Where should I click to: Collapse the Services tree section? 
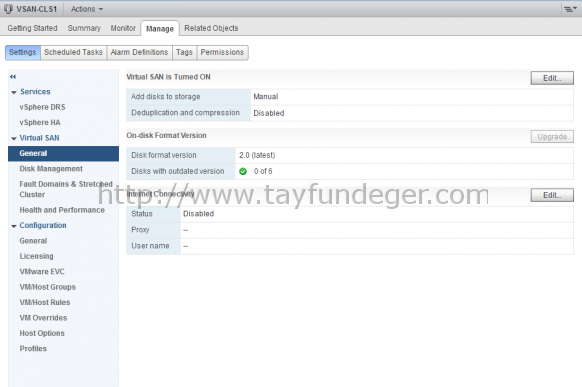[14, 92]
